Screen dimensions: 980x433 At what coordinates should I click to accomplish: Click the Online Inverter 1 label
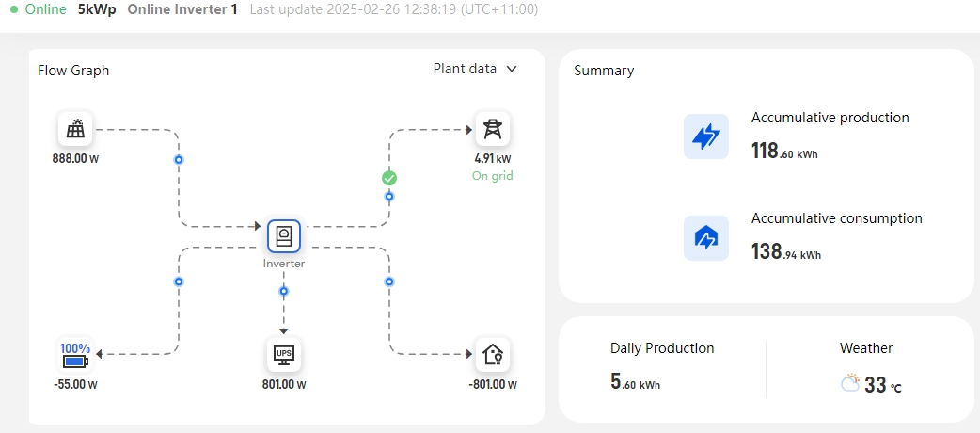pyautogui.click(x=182, y=10)
